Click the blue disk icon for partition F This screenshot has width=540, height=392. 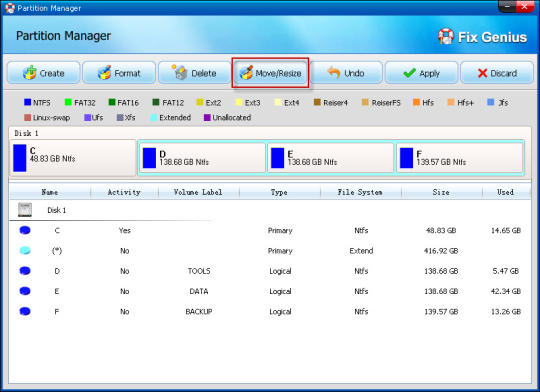[25, 311]
